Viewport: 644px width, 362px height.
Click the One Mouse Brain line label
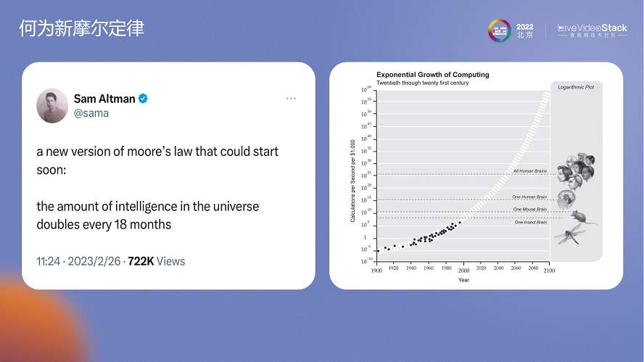pos(529,210)
